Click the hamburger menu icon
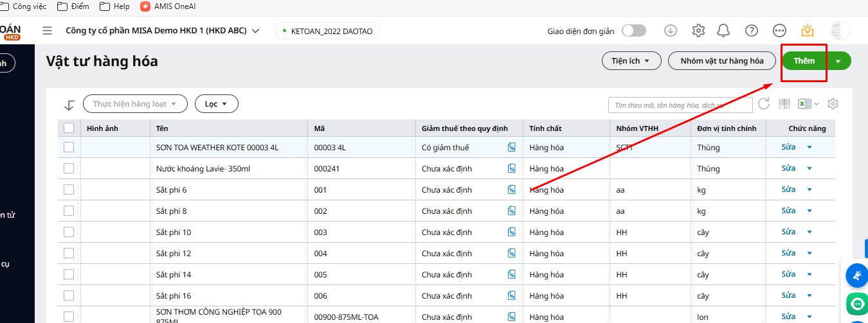The width and height of the screenshot is (868, 323). 47,31
